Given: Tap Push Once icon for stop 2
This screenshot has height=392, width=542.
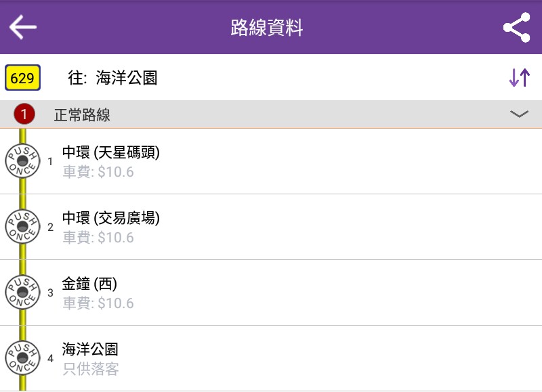Looking at the screenshot, I should [x=22, y=227].
